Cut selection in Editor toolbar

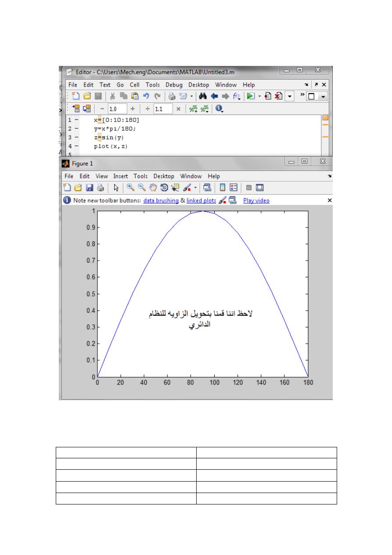tap(112, 96)
